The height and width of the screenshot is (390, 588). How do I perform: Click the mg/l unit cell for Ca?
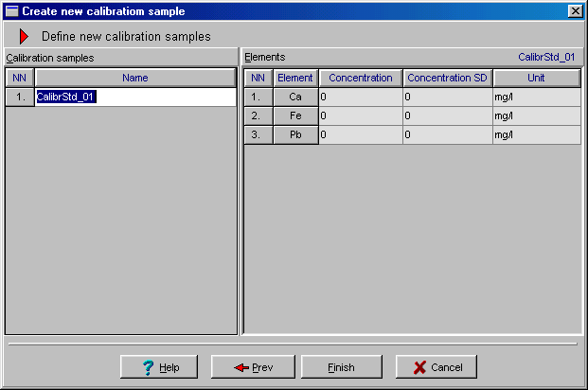(x=537, y=97)
